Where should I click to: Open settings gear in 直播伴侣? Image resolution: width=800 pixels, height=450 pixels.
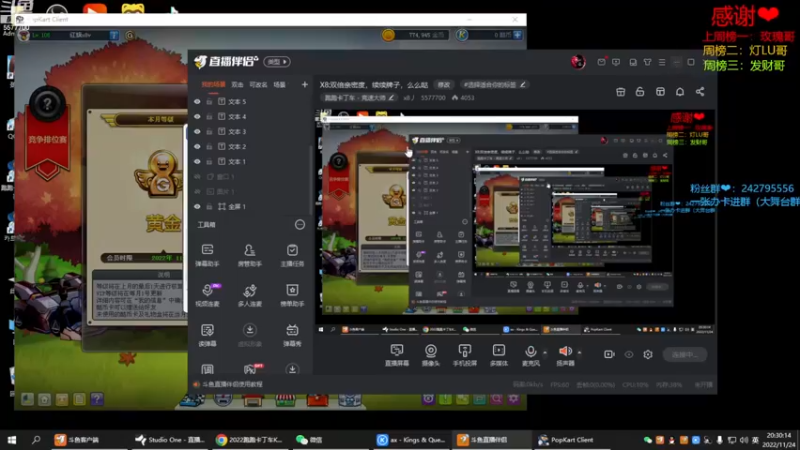[x=648, y=354]
